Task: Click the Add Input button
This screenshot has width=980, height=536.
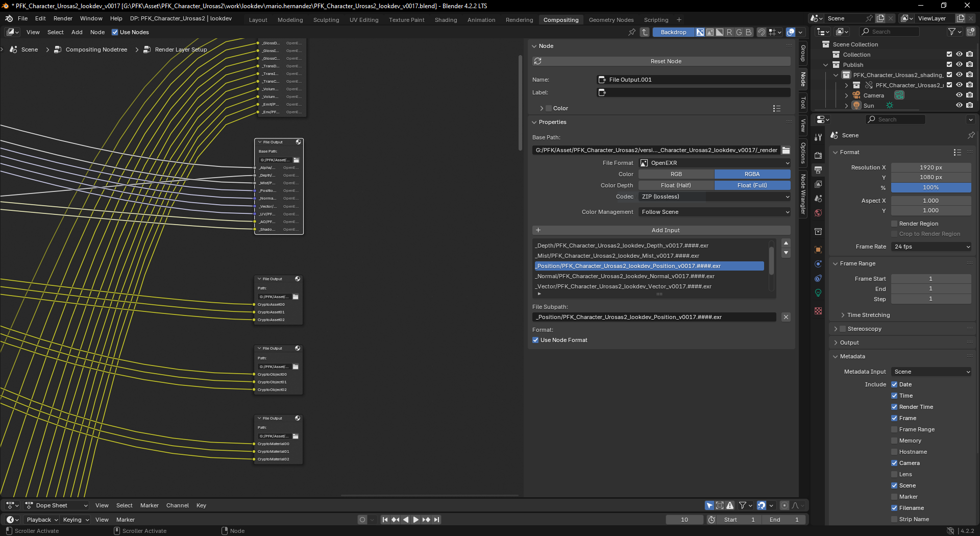Action: coord(661,230)
